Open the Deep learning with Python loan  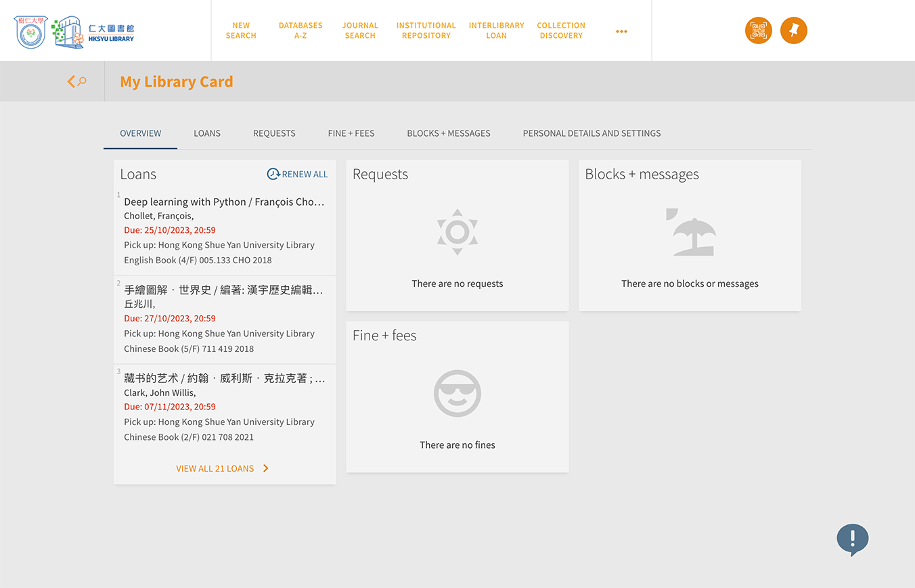224,202
